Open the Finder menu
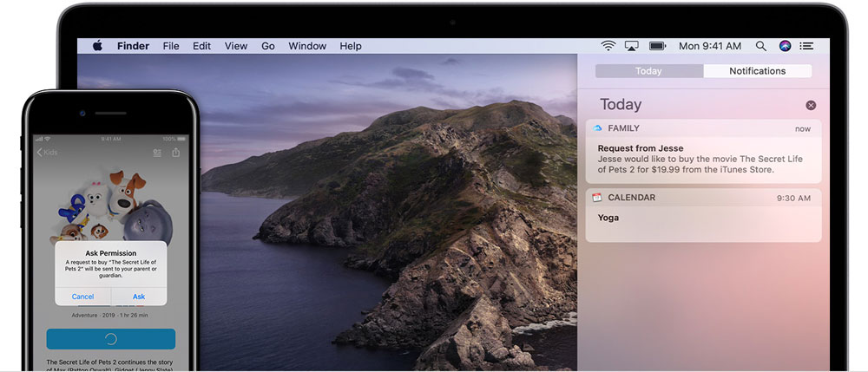This screenshot has width=868, height=372. point(133,46)
